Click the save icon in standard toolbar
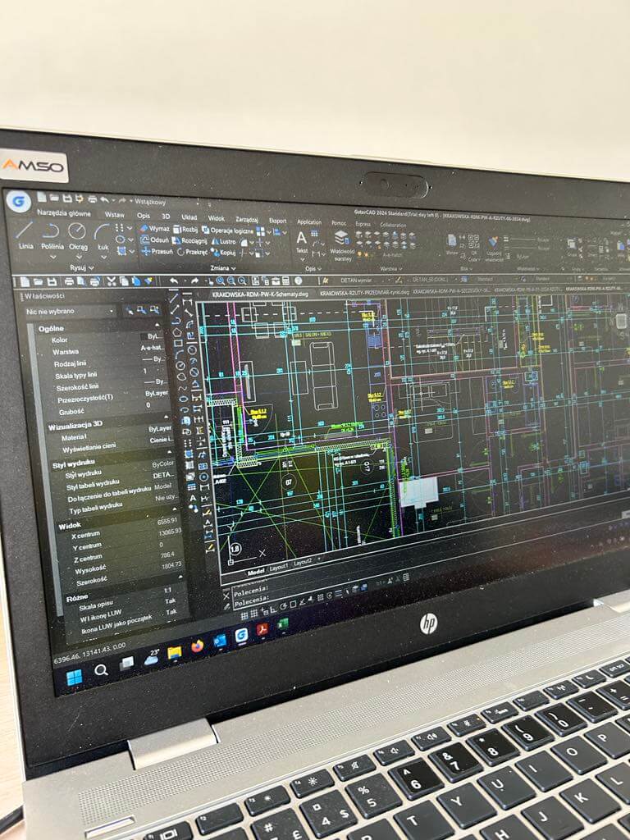 click(52, 281)
